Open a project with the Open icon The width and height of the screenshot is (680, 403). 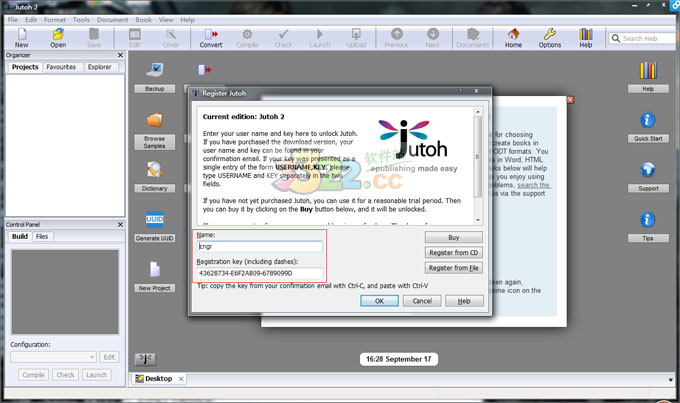pos(58,38)
